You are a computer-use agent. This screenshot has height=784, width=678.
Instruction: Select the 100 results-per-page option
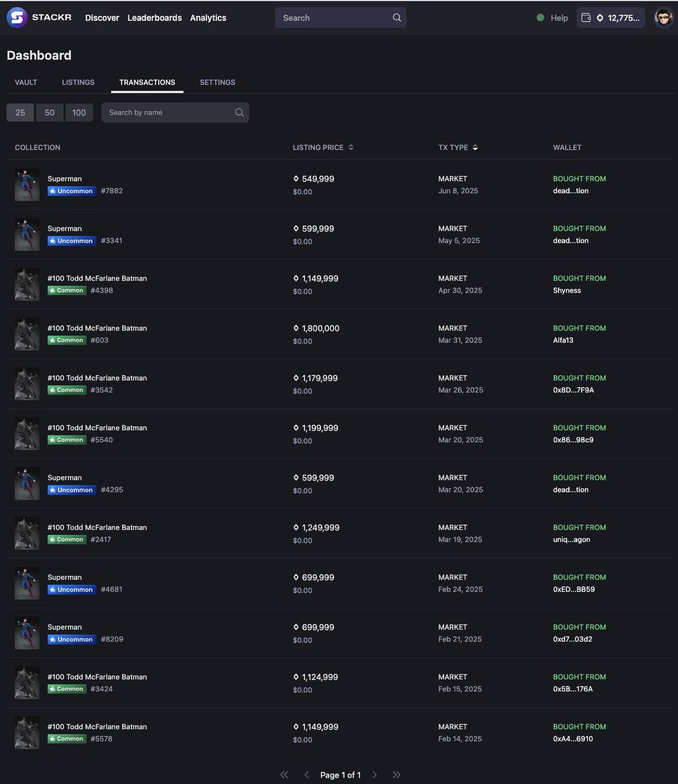click(78, 112)
